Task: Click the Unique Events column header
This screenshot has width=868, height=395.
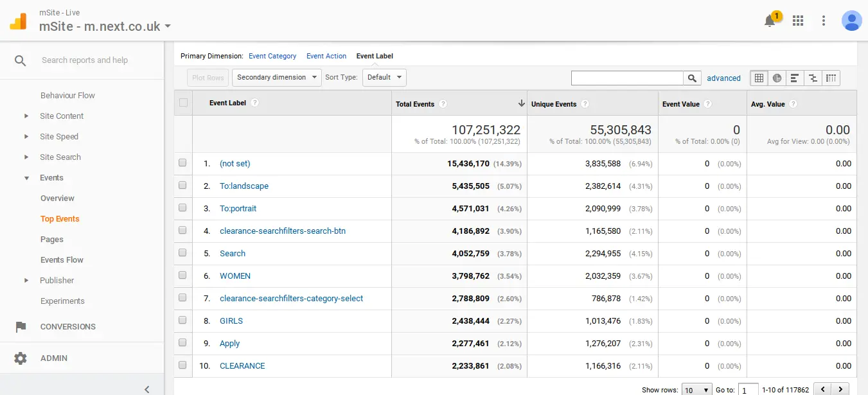Action: click(x=554, y=104)
